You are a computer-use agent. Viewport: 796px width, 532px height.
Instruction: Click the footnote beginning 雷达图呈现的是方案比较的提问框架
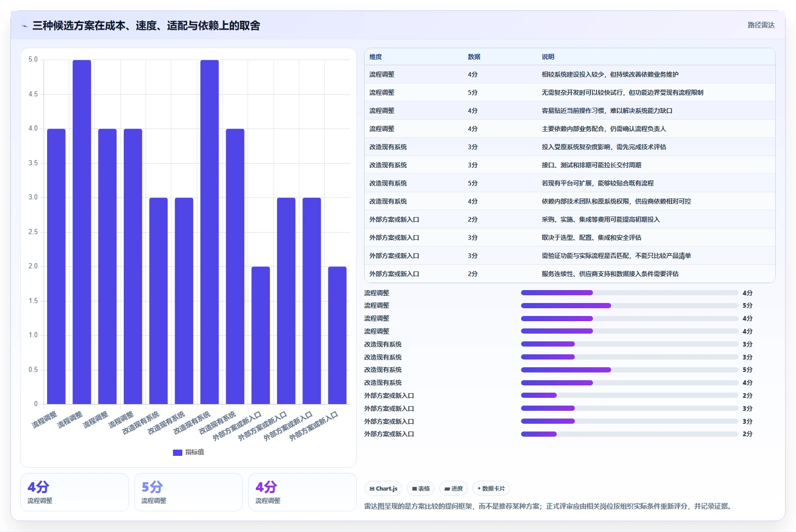(x=549, y=506)
